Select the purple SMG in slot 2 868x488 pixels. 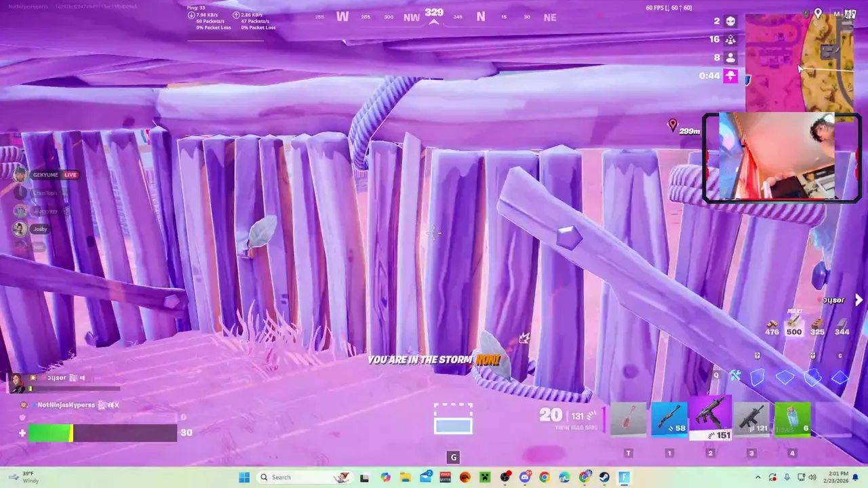coord(711,418)
